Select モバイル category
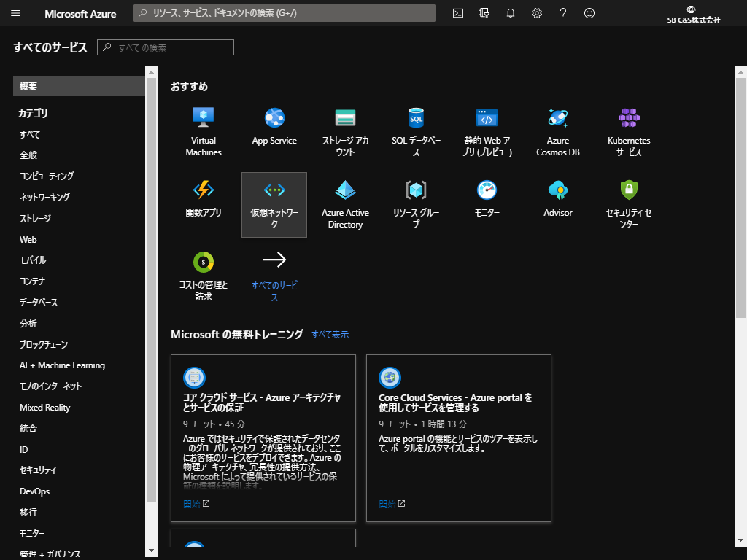 click(33, 260)
